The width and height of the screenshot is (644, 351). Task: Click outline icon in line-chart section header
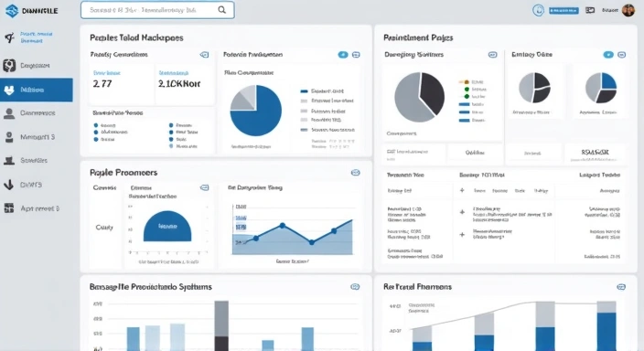[356, 173]
